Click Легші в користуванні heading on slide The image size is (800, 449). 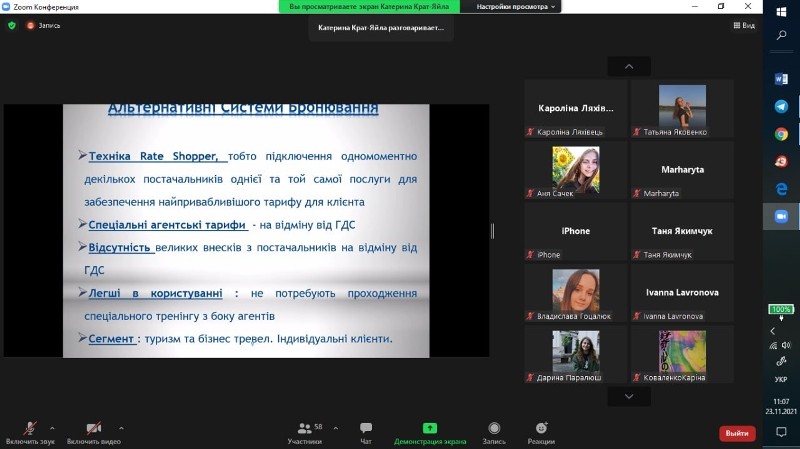(156, 293)
